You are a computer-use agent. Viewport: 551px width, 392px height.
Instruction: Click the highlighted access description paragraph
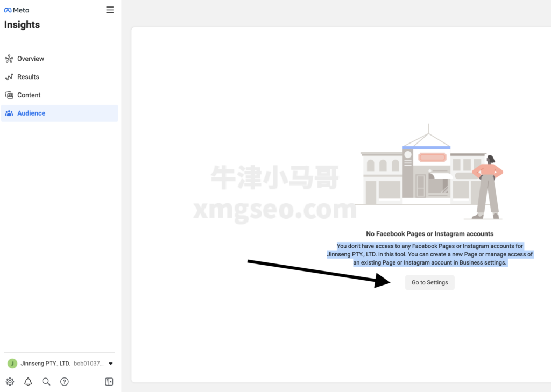(x=430, y=254)
